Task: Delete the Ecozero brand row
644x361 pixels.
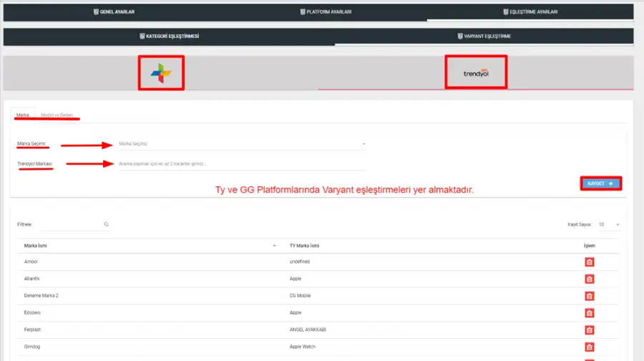Action: (590, 313)
